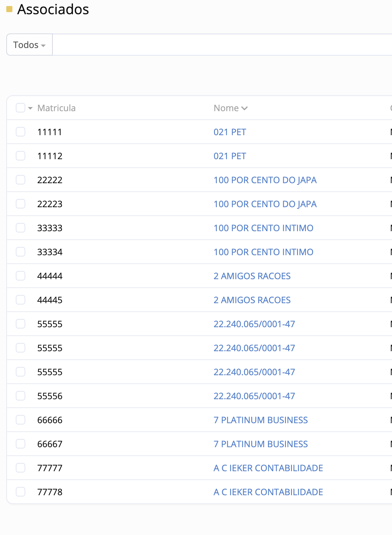392x535 pixels.
Task: Open 021 PET link in row 11112
Action: (230, 156)
